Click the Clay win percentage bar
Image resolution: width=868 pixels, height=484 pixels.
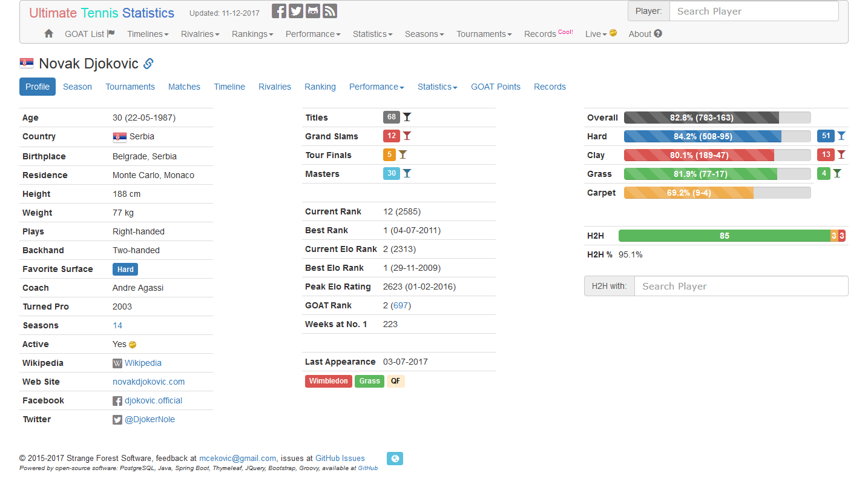click(717, 155)
